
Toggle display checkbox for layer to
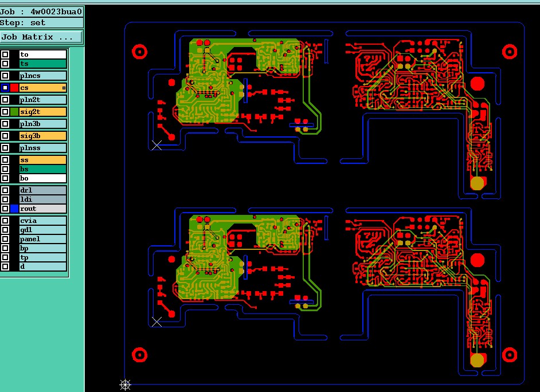pos(5,54)
